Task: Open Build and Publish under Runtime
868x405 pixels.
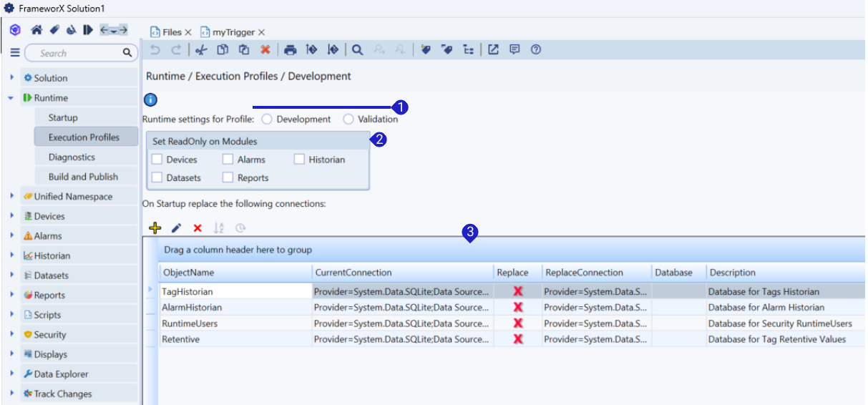Action: (x=83, y=177)
